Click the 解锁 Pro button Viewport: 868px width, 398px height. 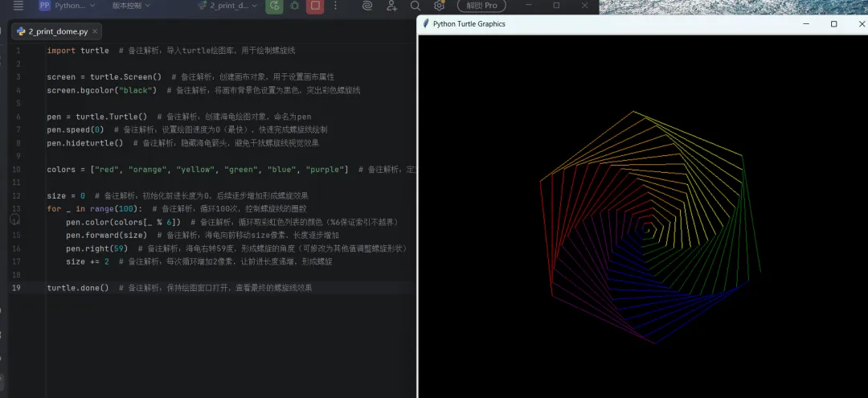tap(481, 6)
